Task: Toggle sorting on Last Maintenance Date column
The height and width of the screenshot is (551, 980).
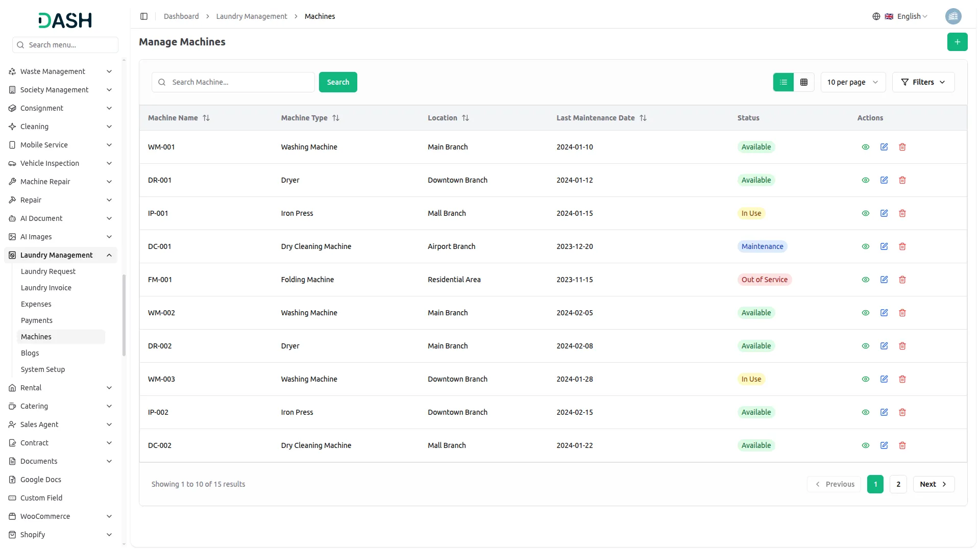Action: (643, 117)
